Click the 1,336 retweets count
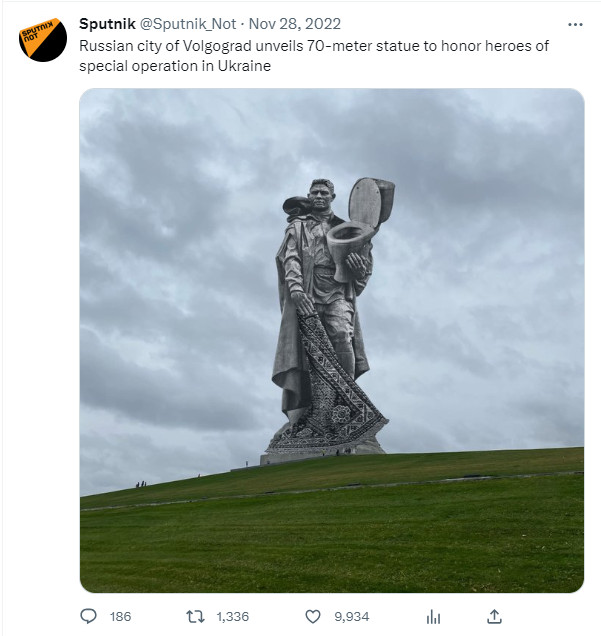The width and height of the screenshot is (601, 636). tap(232, 617)
